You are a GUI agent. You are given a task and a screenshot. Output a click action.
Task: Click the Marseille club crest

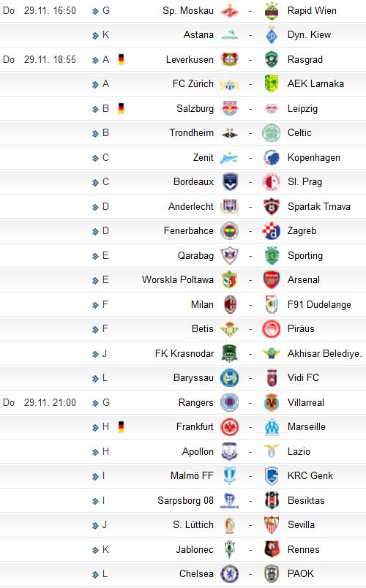point(271,427)
